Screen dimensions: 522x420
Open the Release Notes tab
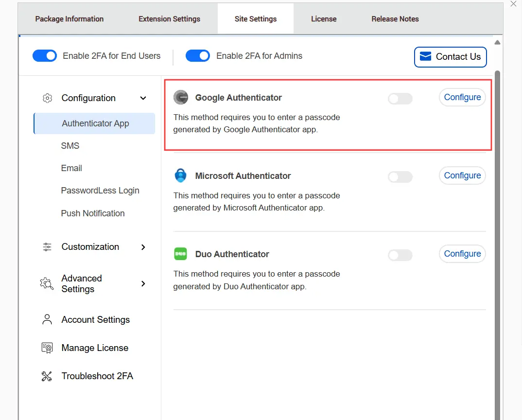coord(395,19)
